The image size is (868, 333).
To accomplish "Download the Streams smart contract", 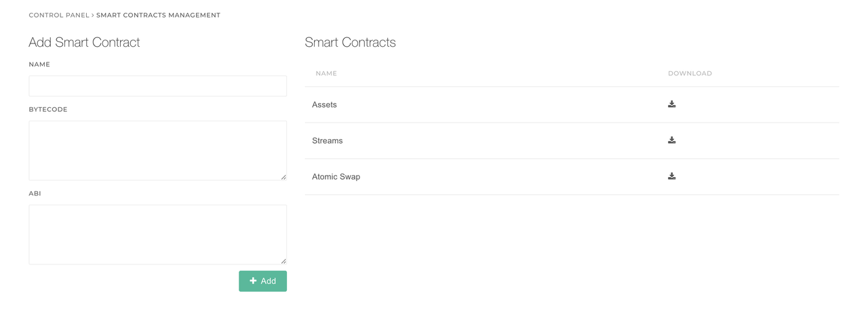I will [671, 140].
